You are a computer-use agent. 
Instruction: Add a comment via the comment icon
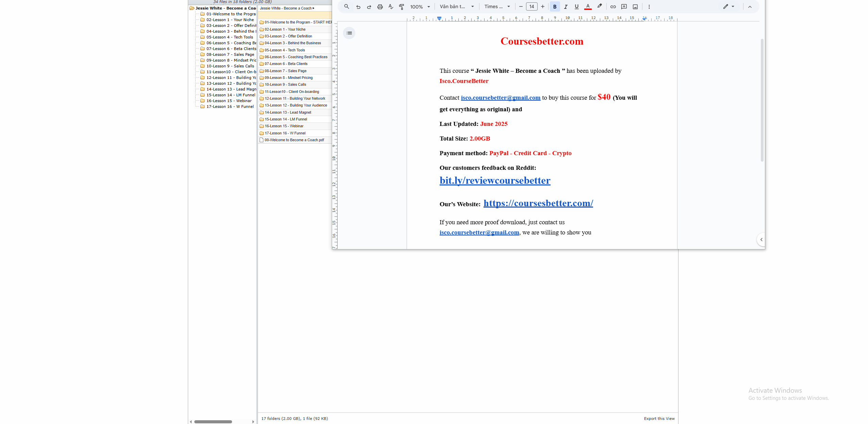(624, 7)
